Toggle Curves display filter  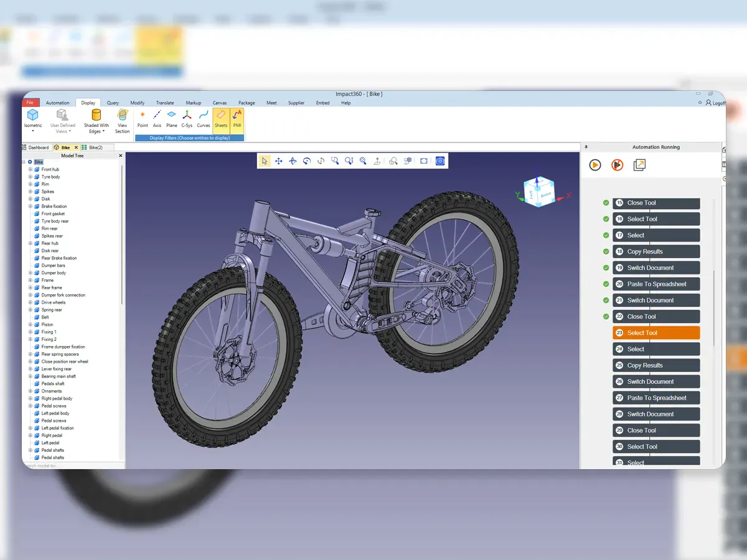(204, 118)
